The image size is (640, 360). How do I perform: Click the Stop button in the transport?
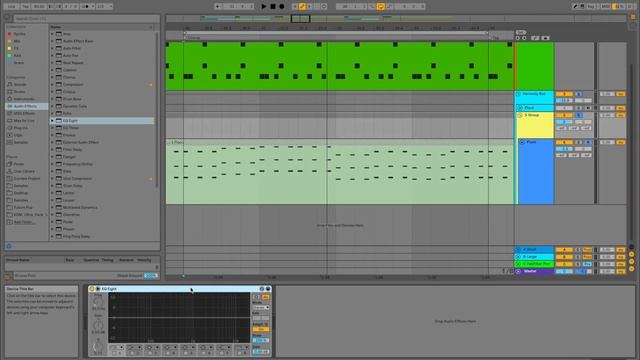(273, 7)
